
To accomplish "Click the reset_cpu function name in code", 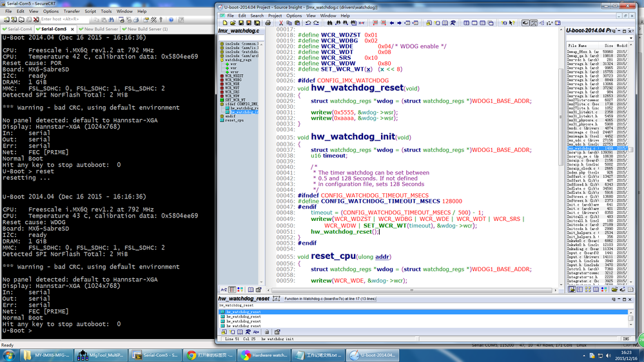I will pyautogui.click(x=333, y=256).
